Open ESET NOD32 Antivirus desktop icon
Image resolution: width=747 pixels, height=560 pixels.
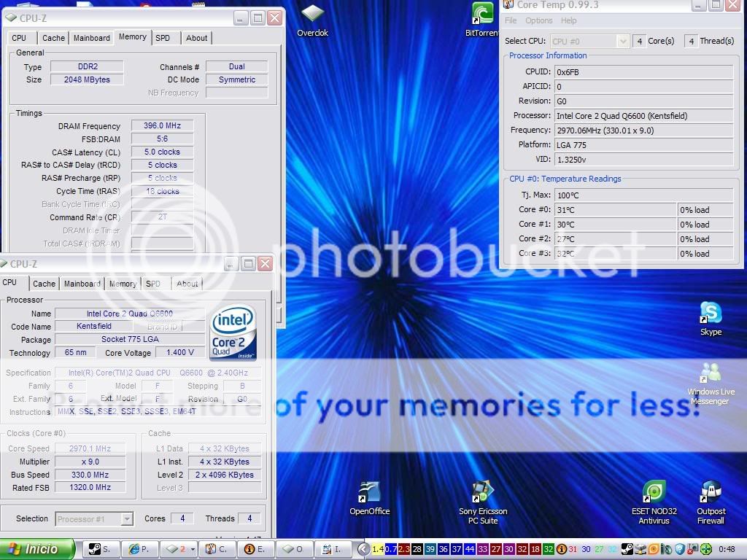[x=654, y=503]
